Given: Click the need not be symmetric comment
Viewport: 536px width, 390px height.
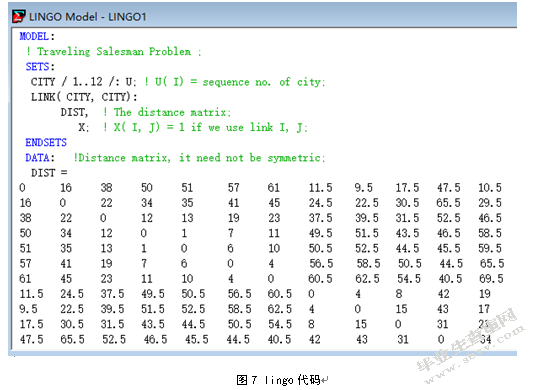Looking at the screenshot, I should tap(199, 158).
